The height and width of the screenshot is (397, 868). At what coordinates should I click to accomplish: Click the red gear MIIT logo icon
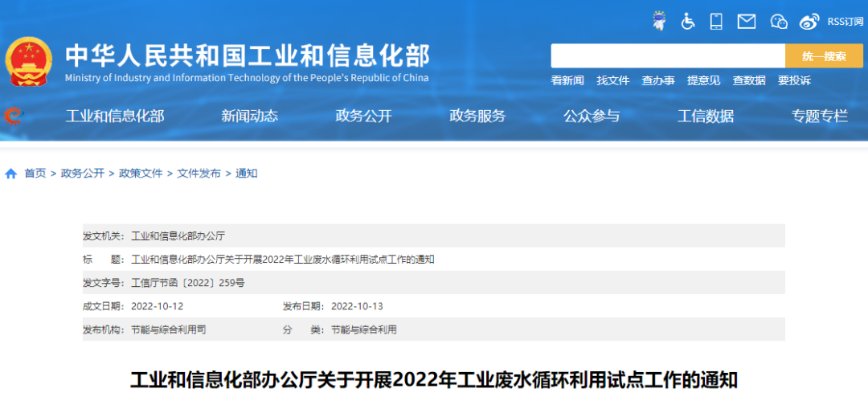tap(14, 116)
